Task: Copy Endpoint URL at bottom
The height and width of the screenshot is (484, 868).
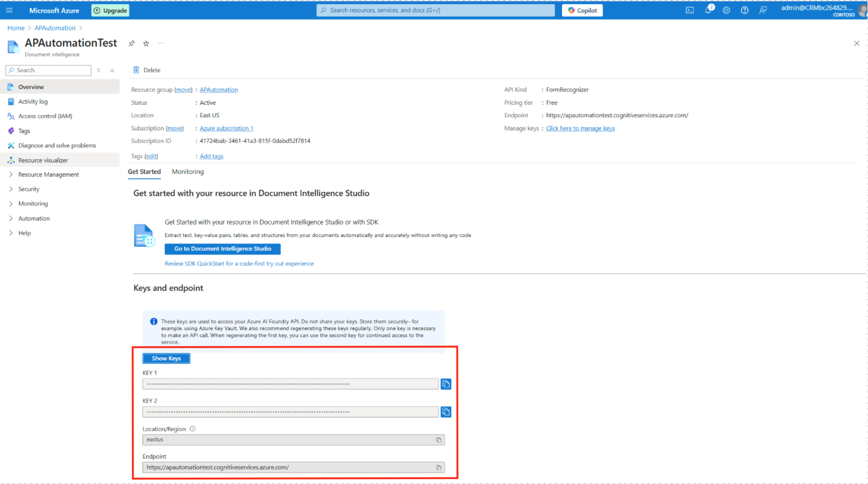Action: (439, 467)
